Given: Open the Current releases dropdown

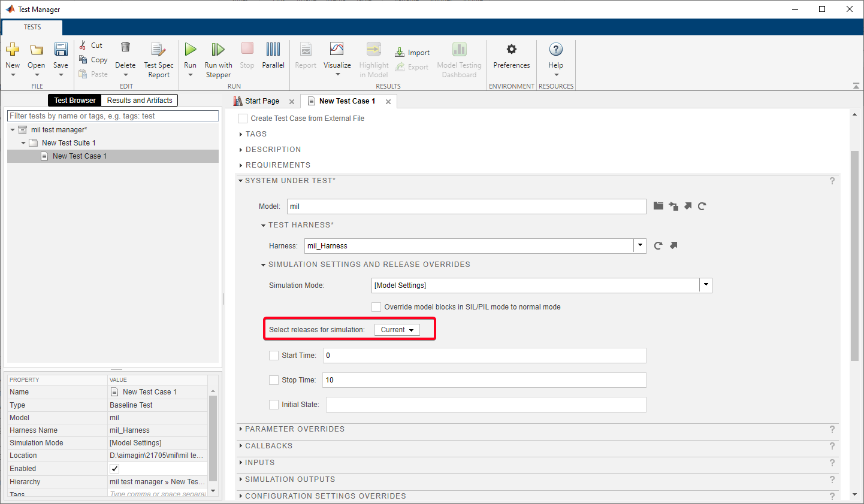Looking at the screenshot, I should tap(397, 330).
